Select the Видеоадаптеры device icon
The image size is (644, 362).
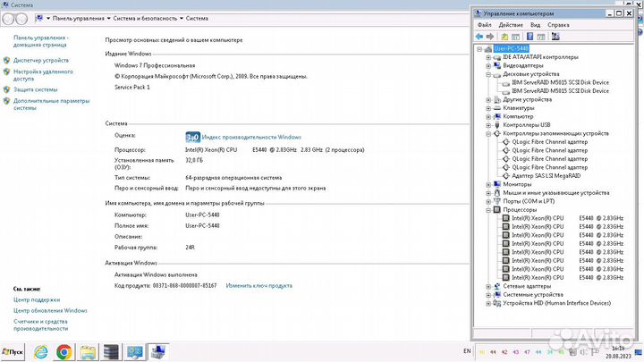click(x=497, y=65)
